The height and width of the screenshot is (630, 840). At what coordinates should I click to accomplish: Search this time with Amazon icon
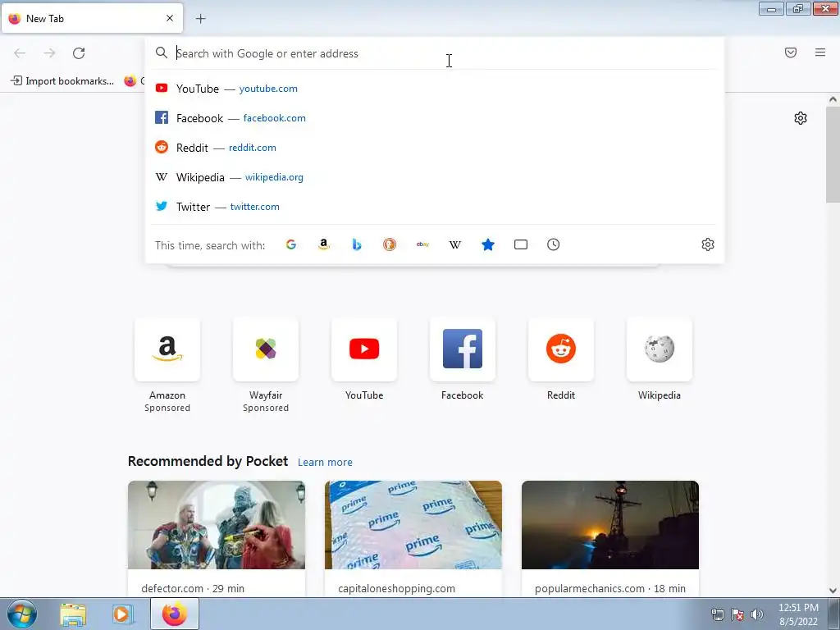click(323, 244)
